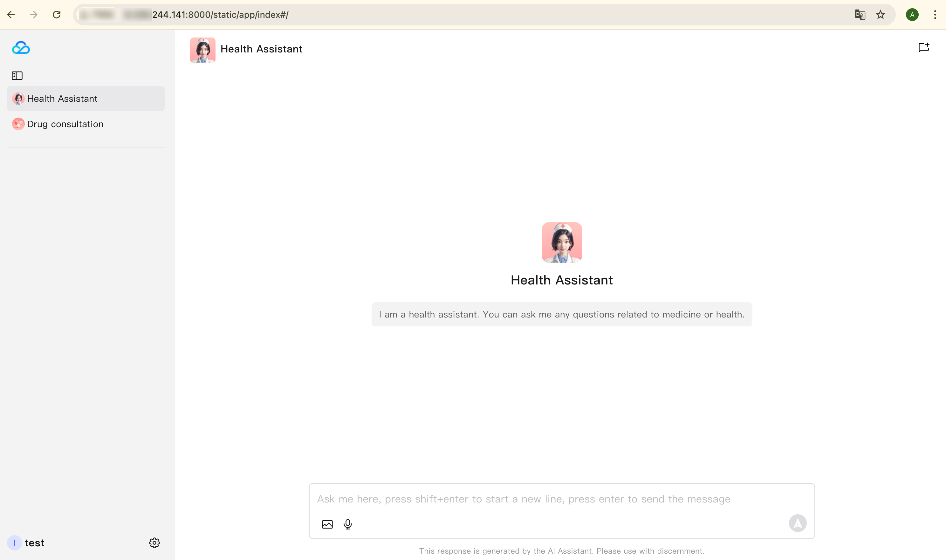Click browser translate page icon
This screenshot has width=946, height=560.
[x=860, y=15]
